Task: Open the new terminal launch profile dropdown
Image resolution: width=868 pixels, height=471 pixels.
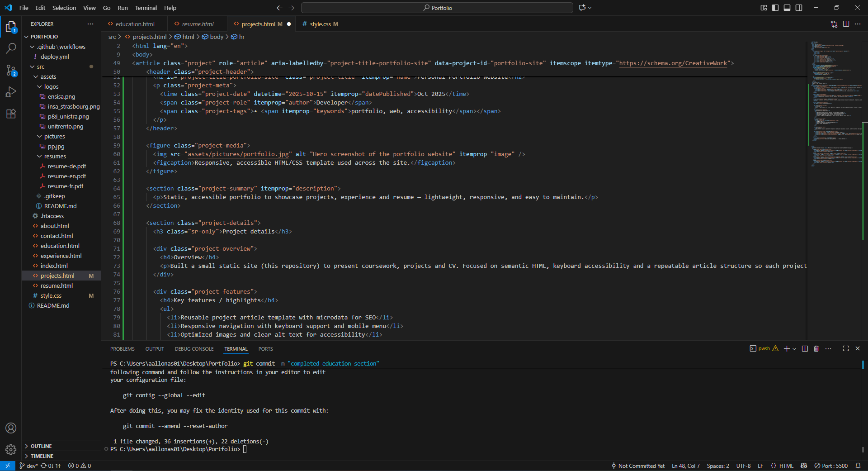Action: point(794,349)
